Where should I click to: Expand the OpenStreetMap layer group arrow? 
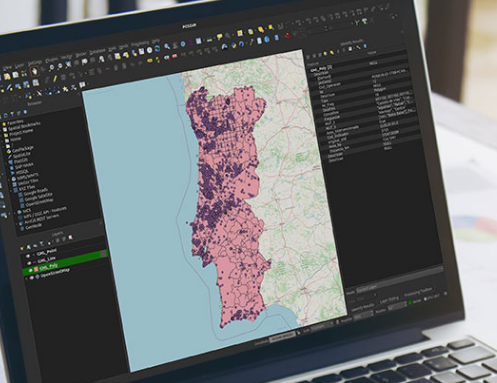click(x=27, y=278)
